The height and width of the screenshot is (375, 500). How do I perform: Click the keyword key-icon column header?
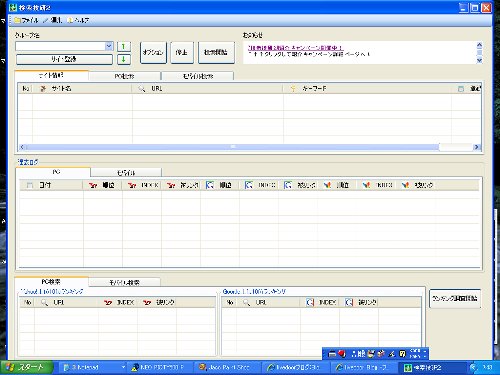tap(367, 89)
